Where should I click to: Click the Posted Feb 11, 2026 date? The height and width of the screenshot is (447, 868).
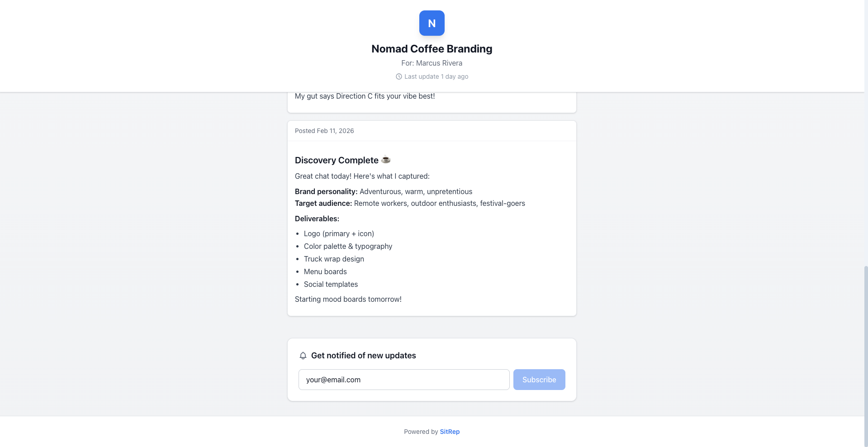click(x=324, y=131)
